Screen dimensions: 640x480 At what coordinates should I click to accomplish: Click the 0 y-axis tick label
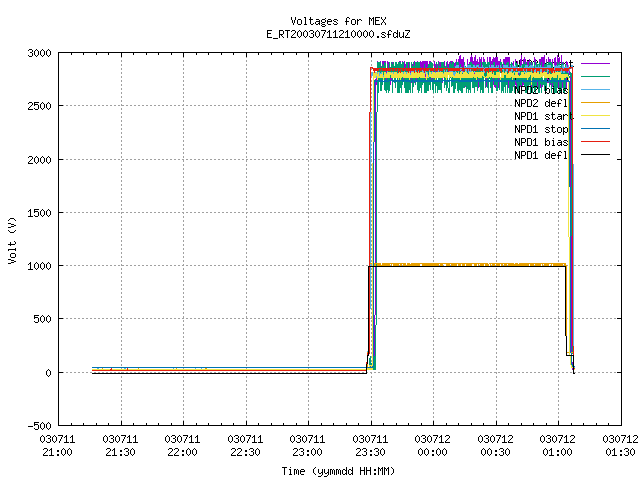tap(49, 373)
